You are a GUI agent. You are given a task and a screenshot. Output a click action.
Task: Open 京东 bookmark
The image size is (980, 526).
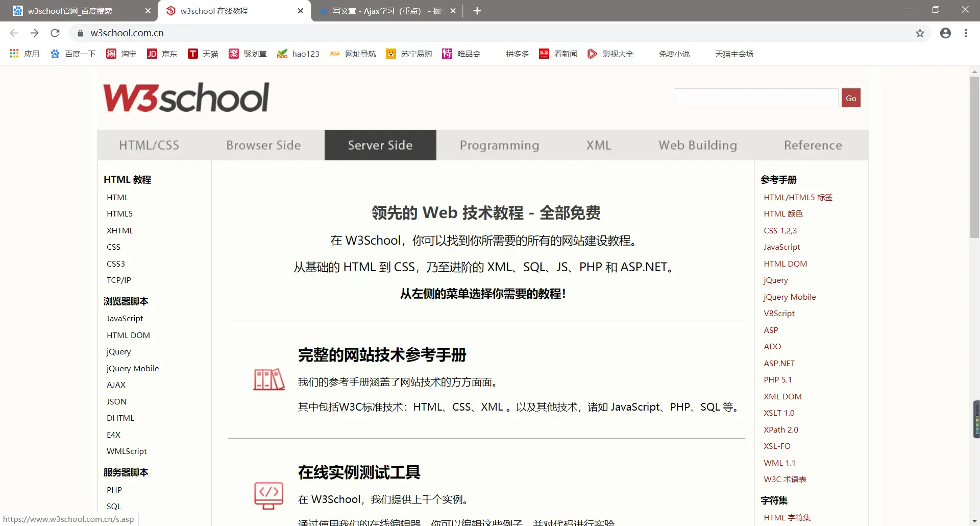pos(162,54)
